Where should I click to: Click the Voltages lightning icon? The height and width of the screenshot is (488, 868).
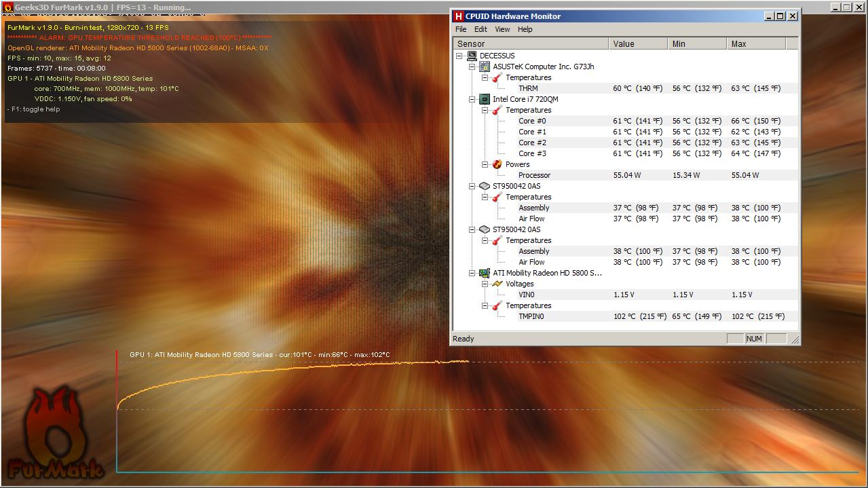497,284
